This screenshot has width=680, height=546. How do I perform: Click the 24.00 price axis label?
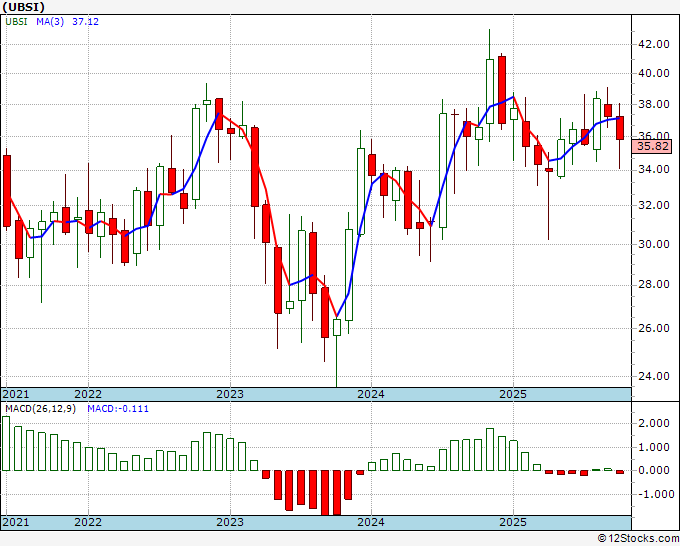654,376
